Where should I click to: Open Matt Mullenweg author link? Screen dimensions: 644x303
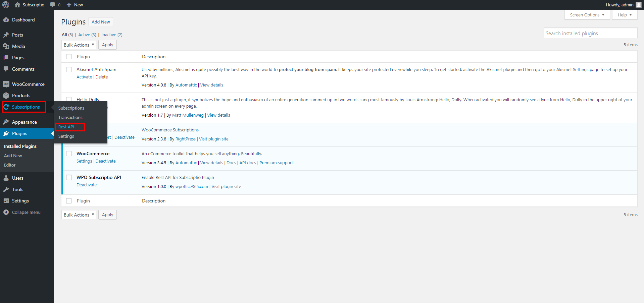(x=188, y=115)
